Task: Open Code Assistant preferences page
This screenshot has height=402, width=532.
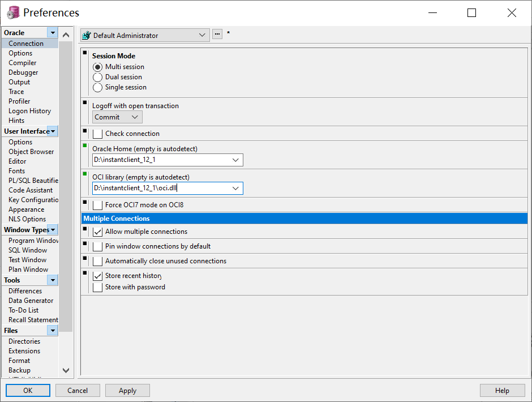Action: coord(31,190)
